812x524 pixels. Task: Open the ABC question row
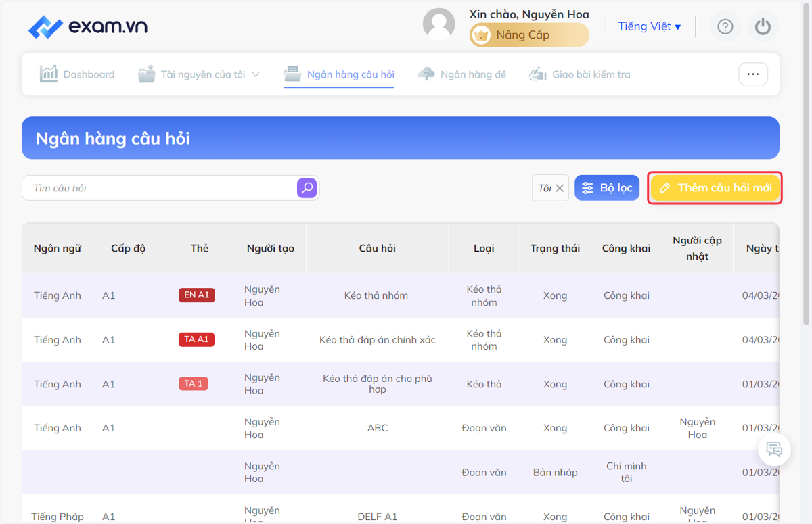378,428
